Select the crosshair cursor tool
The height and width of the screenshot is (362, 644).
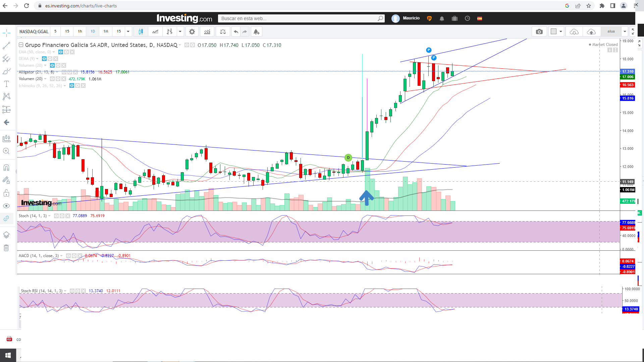6,33
